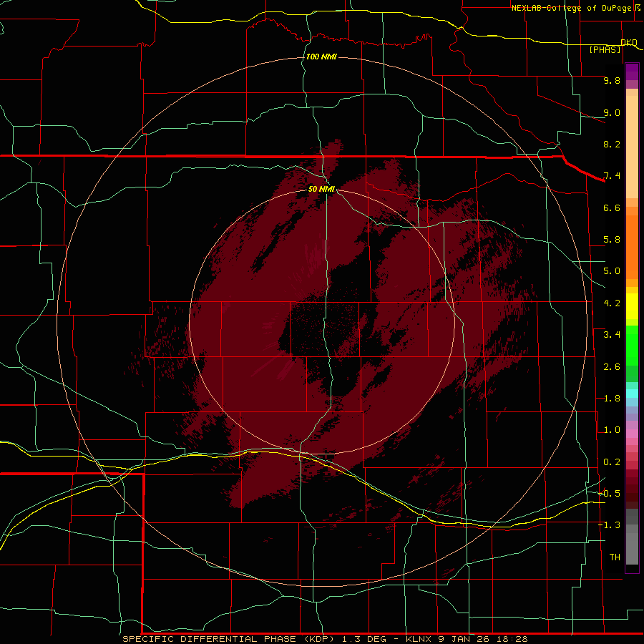Select the 0.2 legend value
This screenshot has height=644, width=644.
[x=612, y=462]
